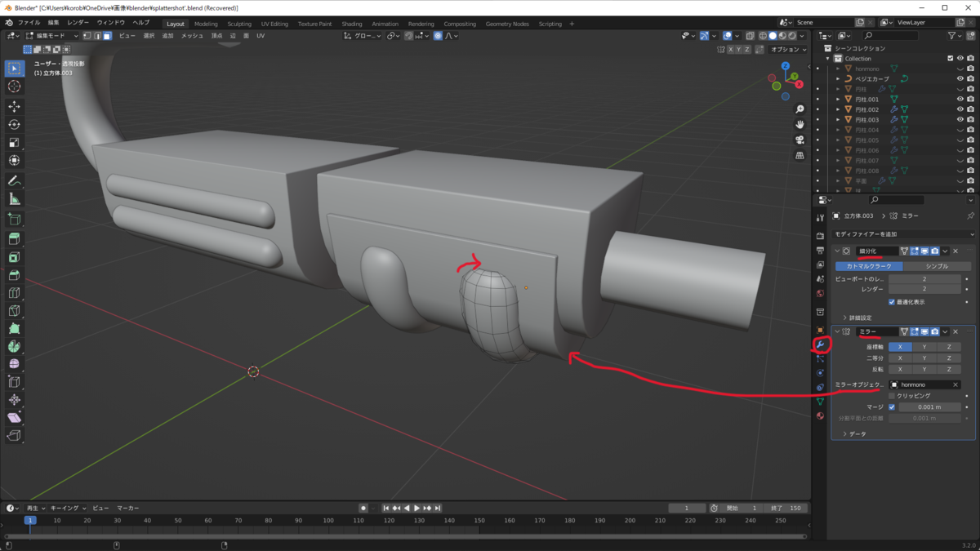980x551 pixels.
Task: Open the 編集 menu in top bar
Action: (53, 23)
